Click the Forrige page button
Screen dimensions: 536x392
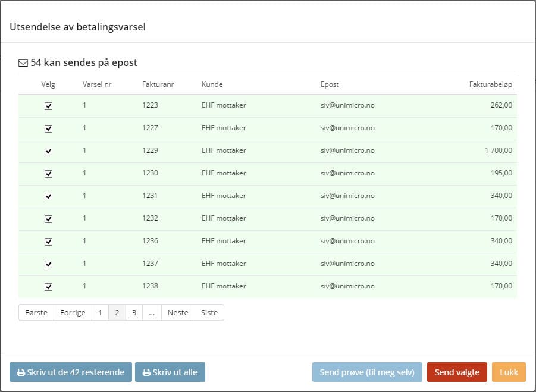[73, 313]
